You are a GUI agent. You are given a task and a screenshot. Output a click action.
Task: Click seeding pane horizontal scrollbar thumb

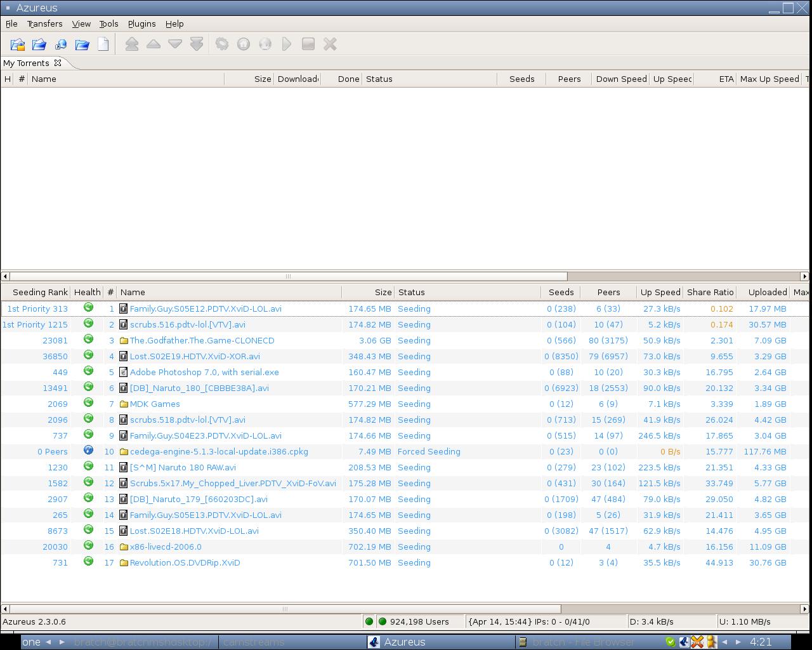285,609
